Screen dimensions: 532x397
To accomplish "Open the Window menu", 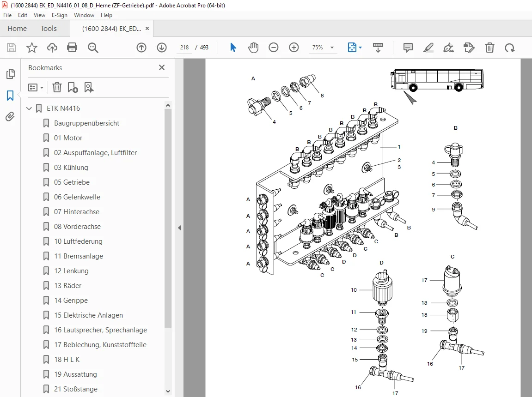I will pyautogui.click(x=84, y=15).
